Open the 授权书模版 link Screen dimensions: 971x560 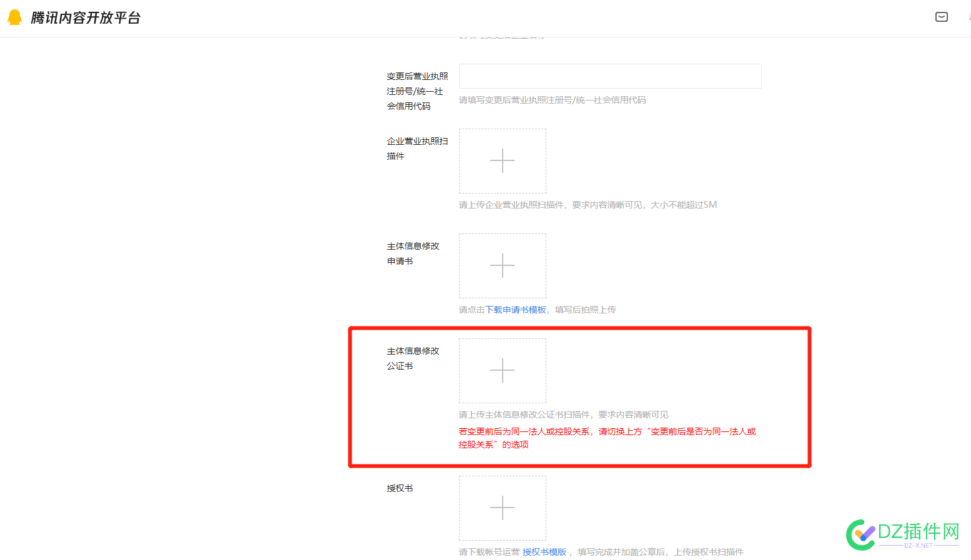[x=545, y=552]
